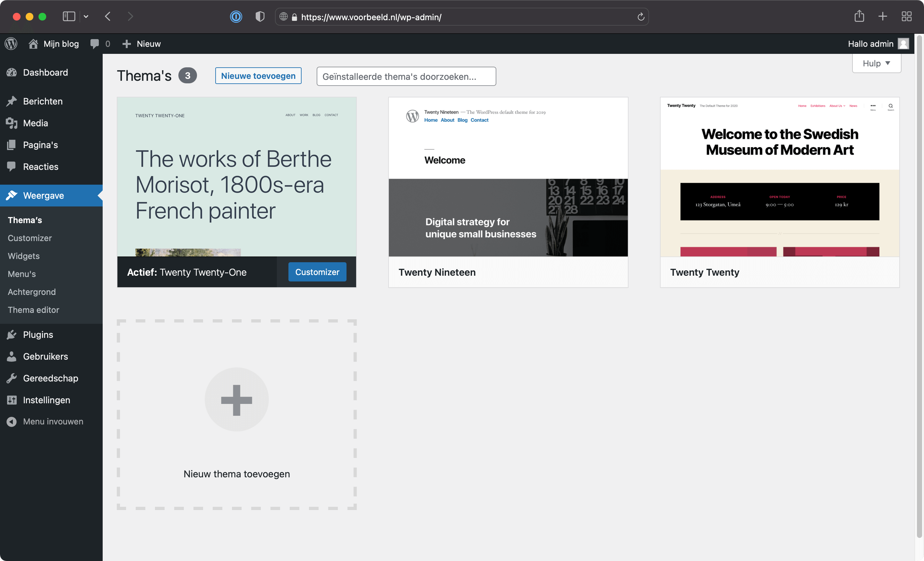Click the Dashboard menu label

click(x=45, y=72)
